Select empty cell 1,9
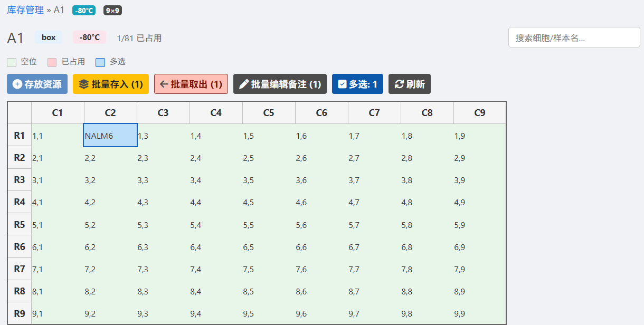 (479, 135)
